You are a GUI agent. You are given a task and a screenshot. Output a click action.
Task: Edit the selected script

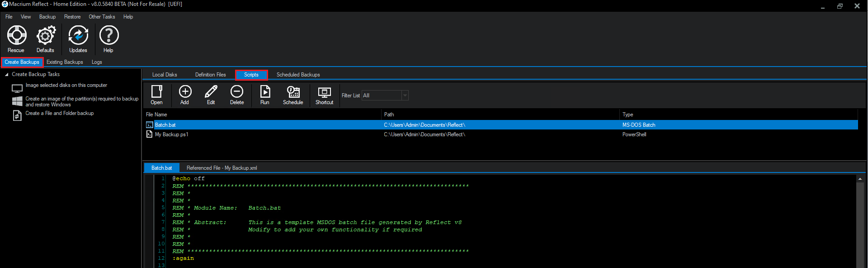pyautogui.click(x=211, y=95)
